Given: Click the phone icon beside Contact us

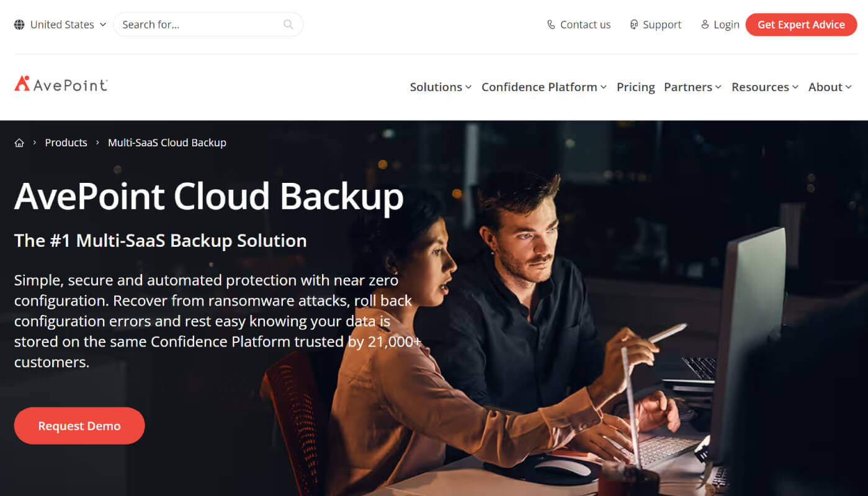Looking at the screenshot, I should tap(551, 25).
